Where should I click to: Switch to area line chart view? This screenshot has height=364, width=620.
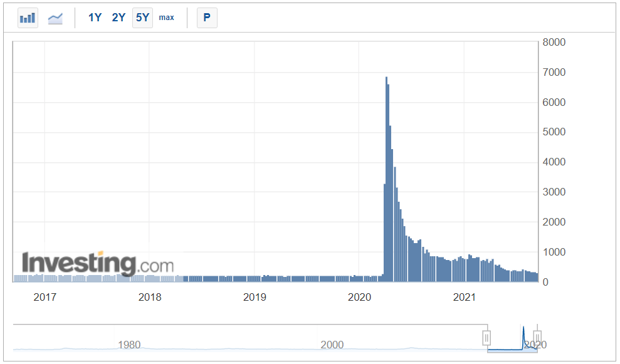coord(55,18)
